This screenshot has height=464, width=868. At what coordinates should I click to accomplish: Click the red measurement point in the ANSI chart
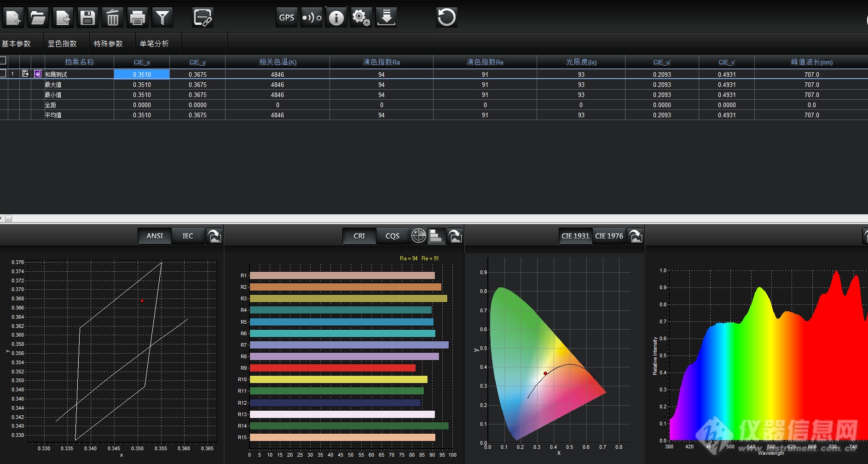[x=142, y=301]
